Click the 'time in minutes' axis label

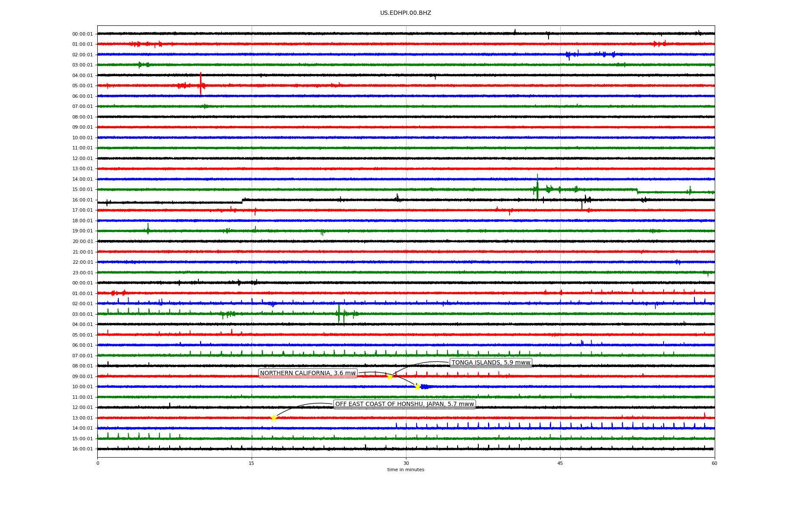(x=406, y=469)
